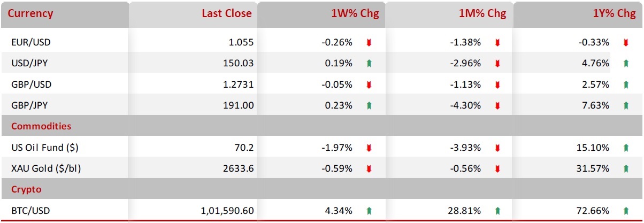Click the US Oil Fund ($) label
The image size is (644, 223).
pyautogui.click(x=41, y=148)
